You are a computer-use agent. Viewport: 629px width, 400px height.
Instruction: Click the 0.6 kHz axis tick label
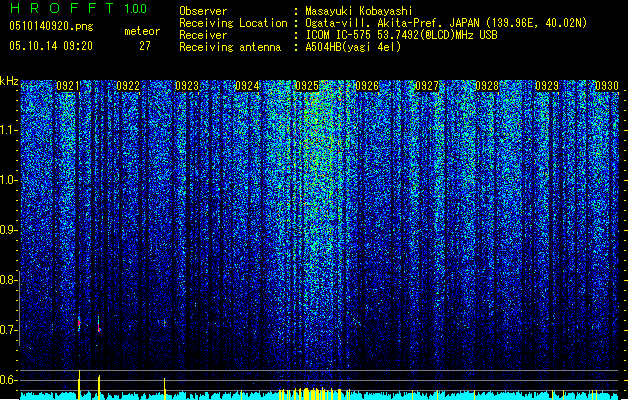9,380
